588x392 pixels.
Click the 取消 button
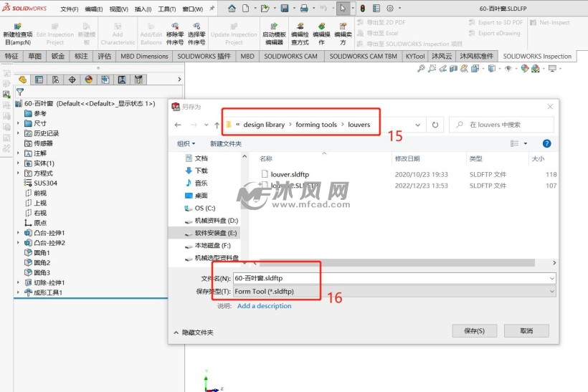coord(526,331)
